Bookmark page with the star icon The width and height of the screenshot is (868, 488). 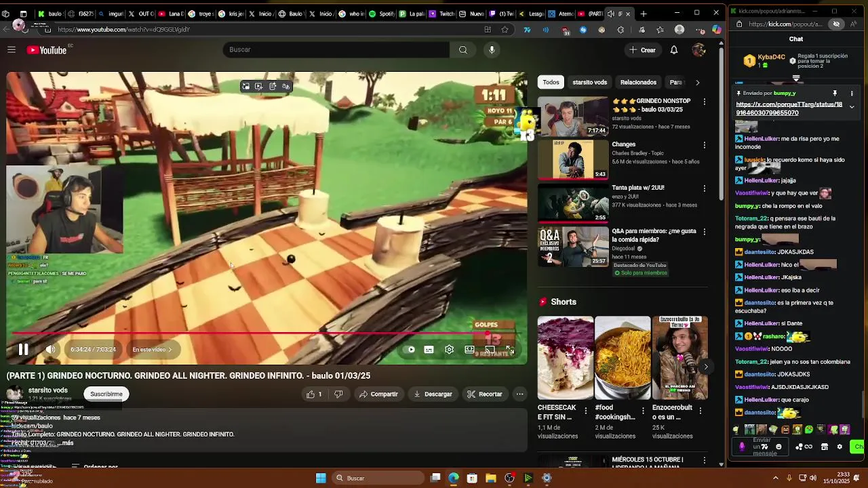pyautogui.click(x=505, y=30)
